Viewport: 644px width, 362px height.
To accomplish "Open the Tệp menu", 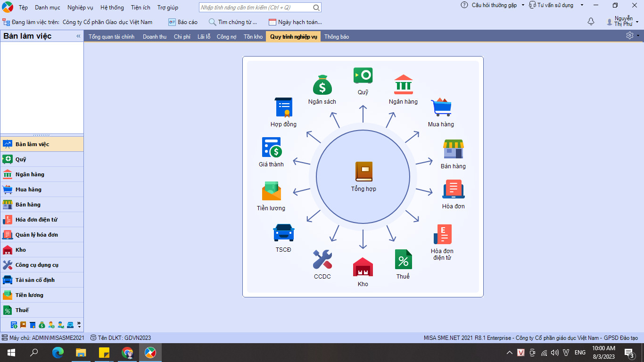I will tap(23, 8).
